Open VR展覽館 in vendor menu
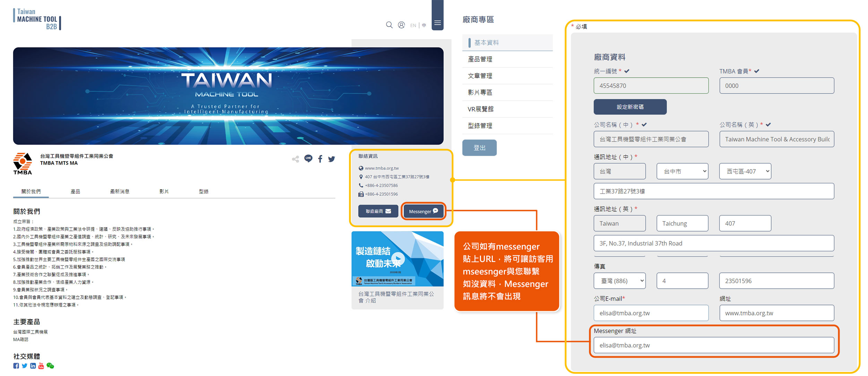Viewport: 868px width, 376px height. (507, 109)
